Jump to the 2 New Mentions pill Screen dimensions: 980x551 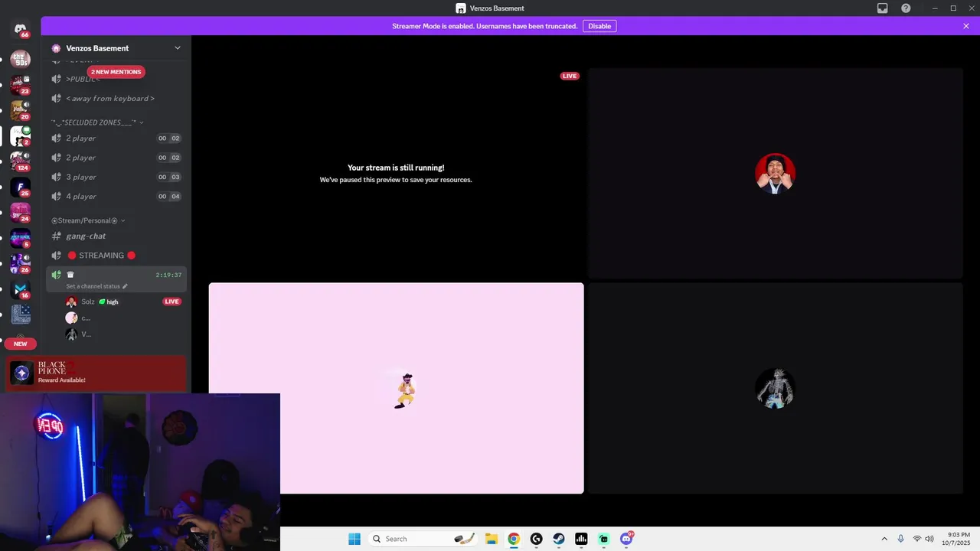click(x=116, y=72)
